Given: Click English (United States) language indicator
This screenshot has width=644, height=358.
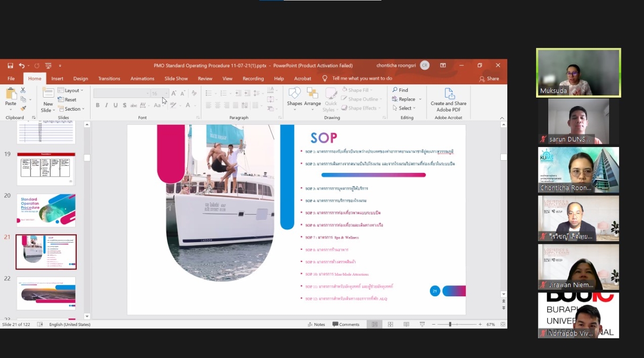Looking at the screenshot, I should pyautogui.click(x=70, y=324).
